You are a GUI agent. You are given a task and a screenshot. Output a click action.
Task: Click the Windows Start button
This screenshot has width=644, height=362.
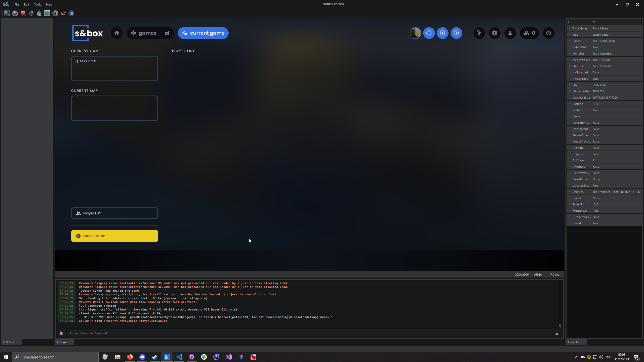[x=6, y=357]
